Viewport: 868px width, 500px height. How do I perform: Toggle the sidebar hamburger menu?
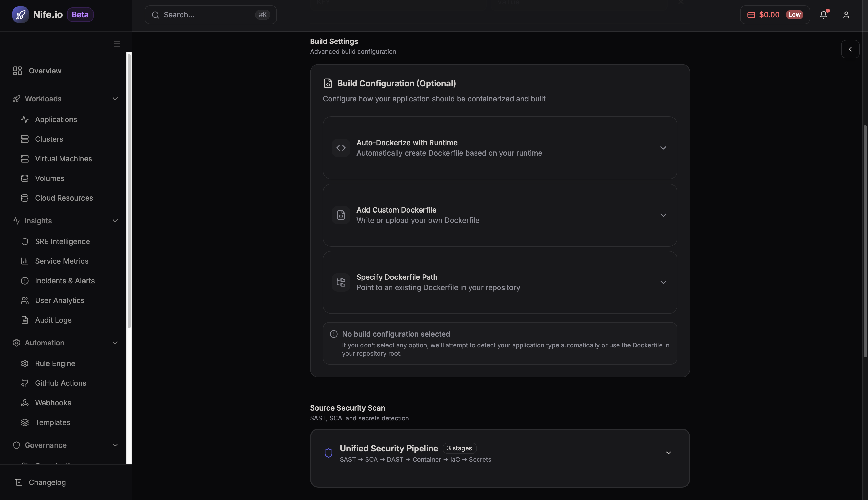(x=117, y=44)
